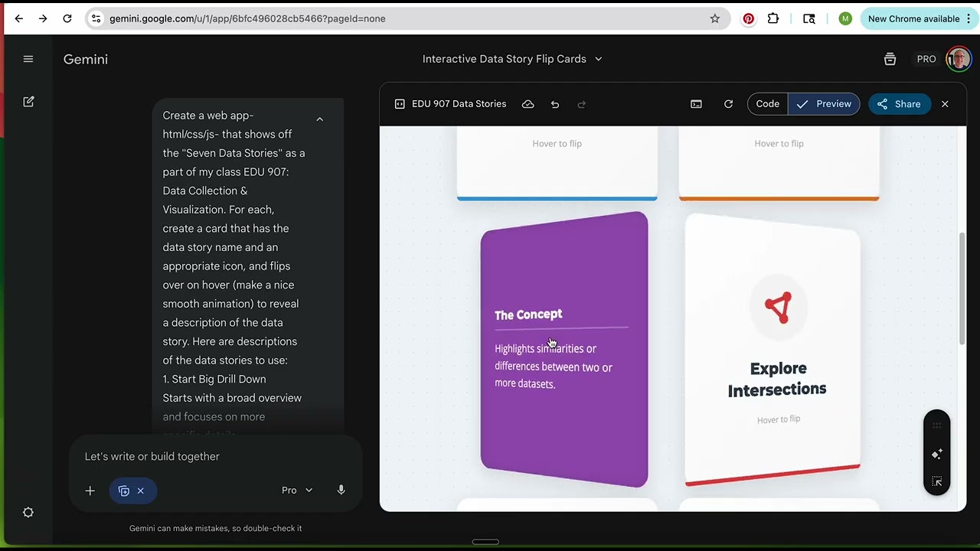Share the canvas app
The width and height of the screenshot is (980, 551).
pos(899,104)
